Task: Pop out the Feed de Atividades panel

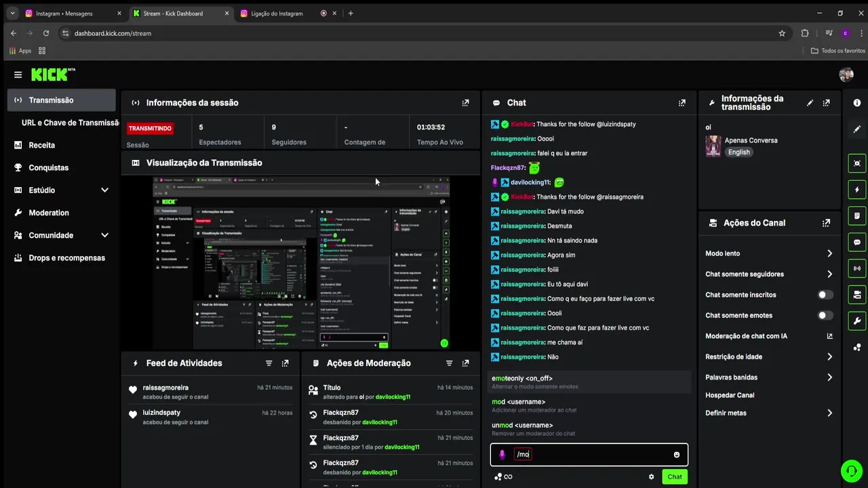Action: point(285,363)
